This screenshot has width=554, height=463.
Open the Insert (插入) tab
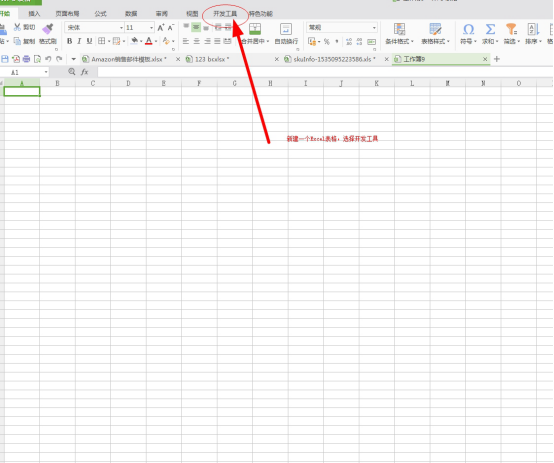(x=34, y=14)
